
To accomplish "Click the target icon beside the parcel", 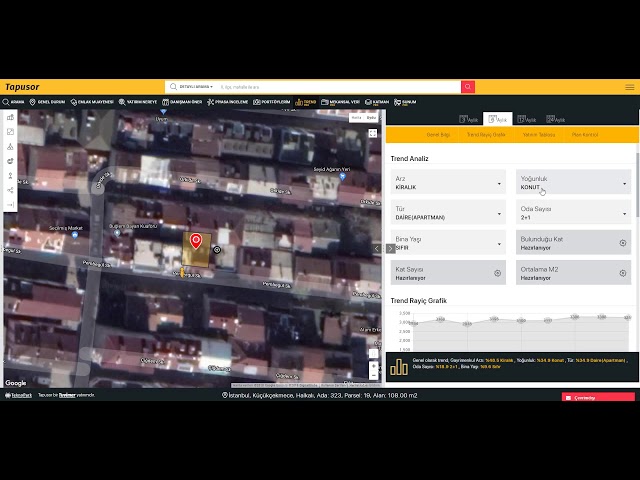I will pyautogui.click(x=217, y=249).
